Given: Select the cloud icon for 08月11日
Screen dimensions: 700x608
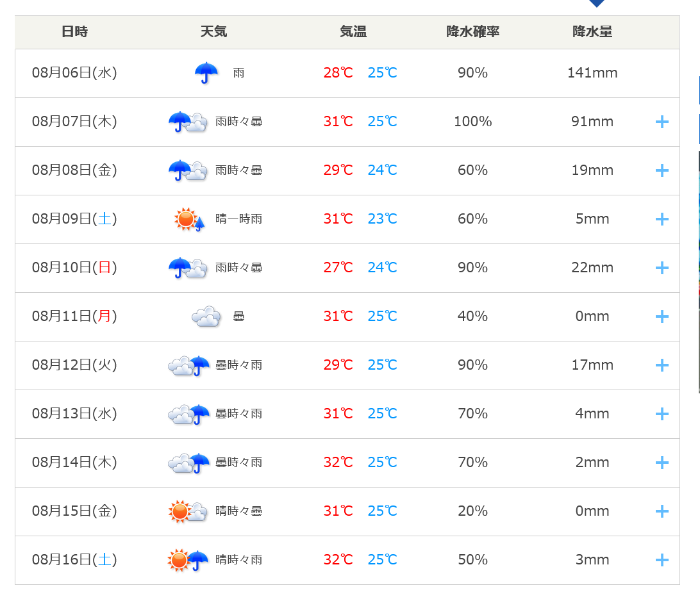Looking at the screenshot, I should pyautogui.click(x=206, y=316).
